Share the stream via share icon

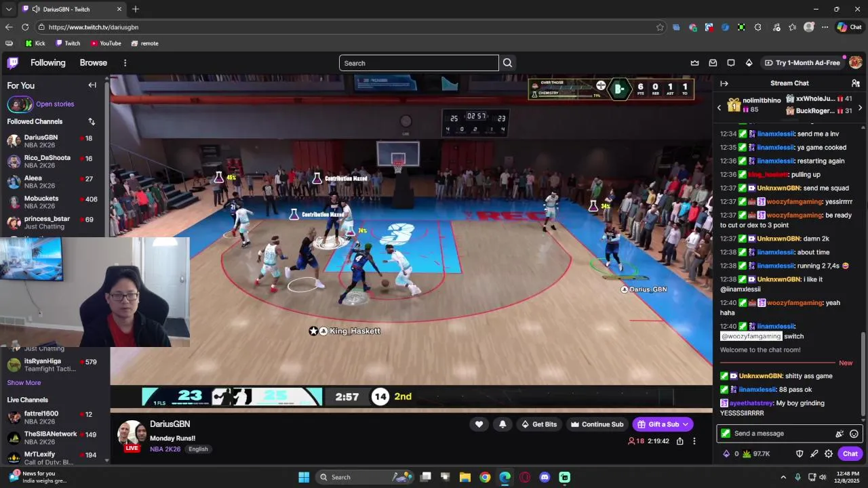click(x=680, y=441)
